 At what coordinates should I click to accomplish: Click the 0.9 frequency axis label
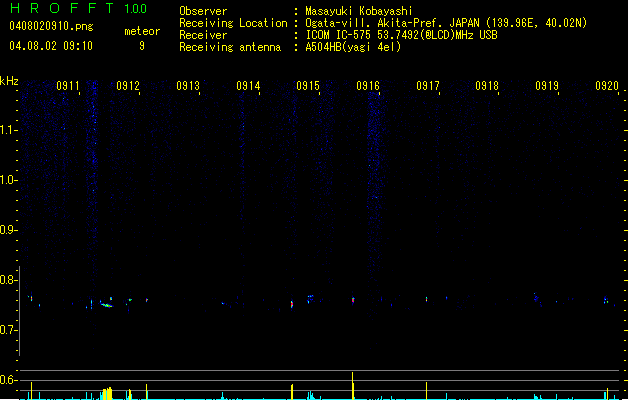pyautogui.click(x=8, y=230)
